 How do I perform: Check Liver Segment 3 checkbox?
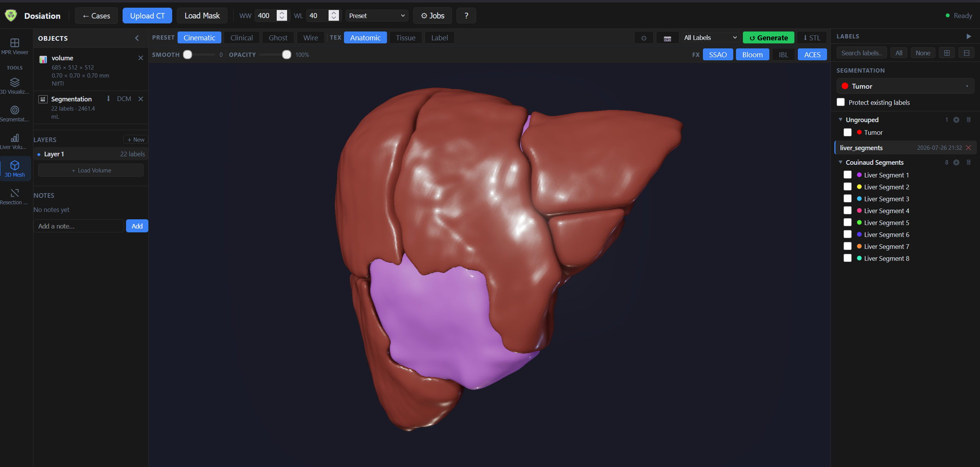coord(847,199)
